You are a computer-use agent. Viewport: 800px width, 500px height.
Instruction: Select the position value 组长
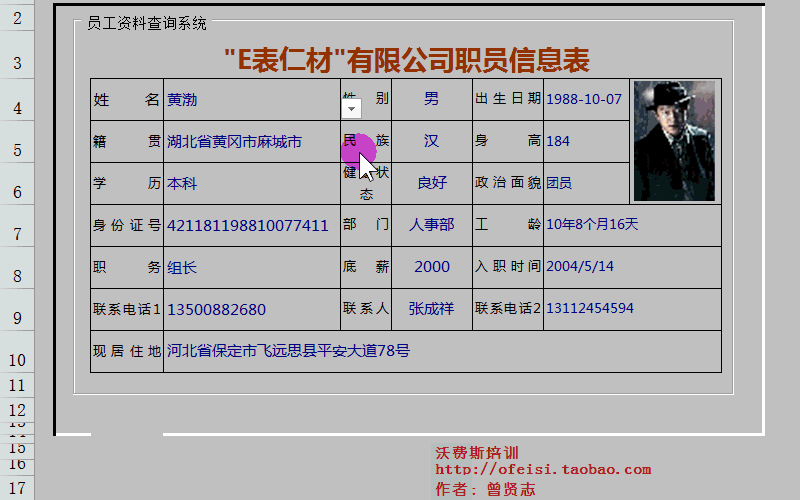pos(252,267)
